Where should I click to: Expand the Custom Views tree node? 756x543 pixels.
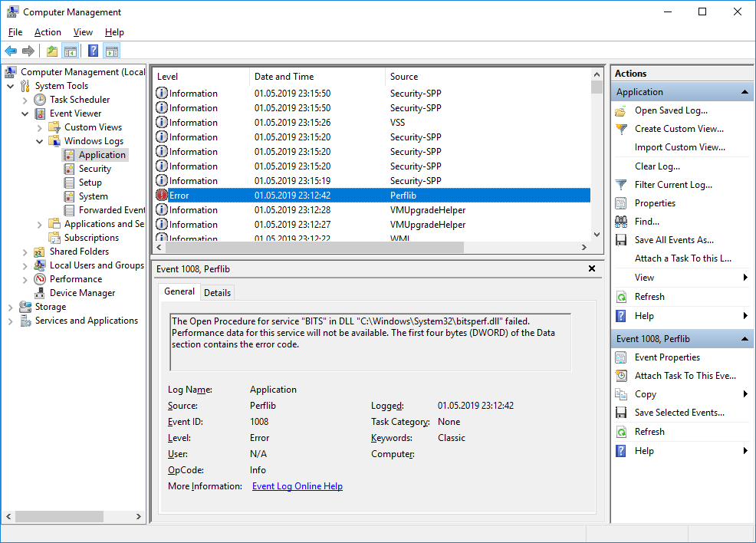40,128
